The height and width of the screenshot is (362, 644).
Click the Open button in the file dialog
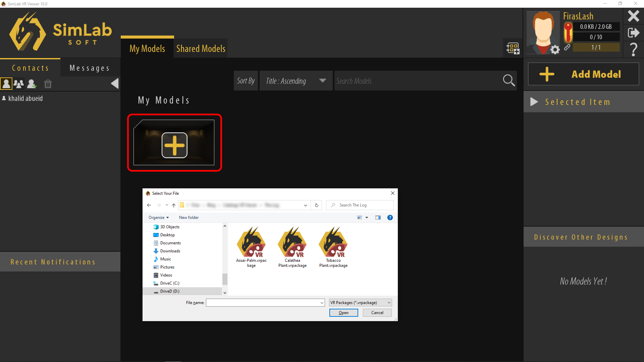[343, 312]
